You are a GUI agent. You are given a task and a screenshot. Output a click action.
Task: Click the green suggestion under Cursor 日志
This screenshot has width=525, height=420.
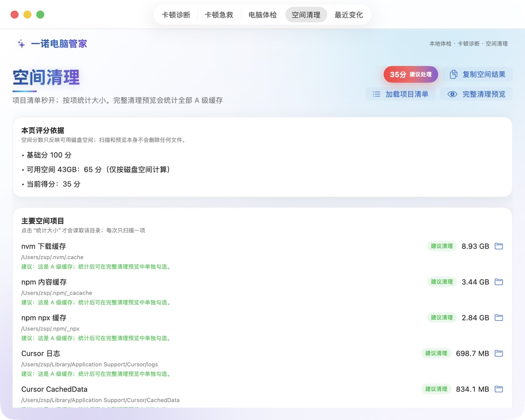coord(96,374)
